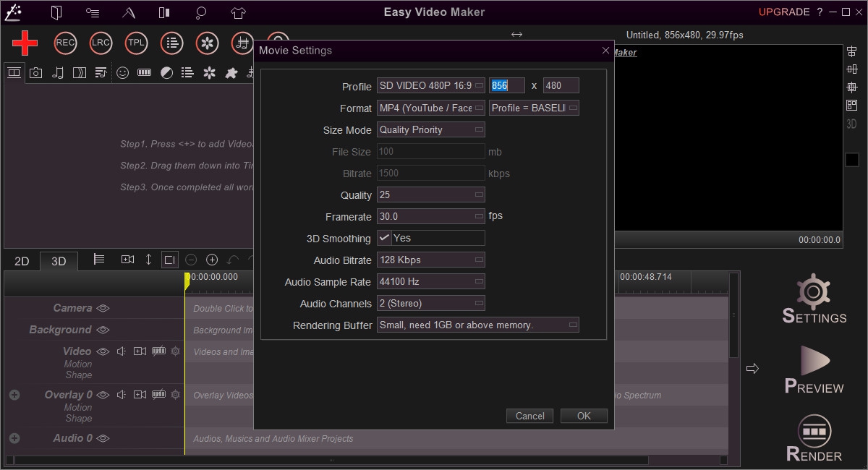Click the red plus add media button
The image size is (868, 470).
point(25,43)
